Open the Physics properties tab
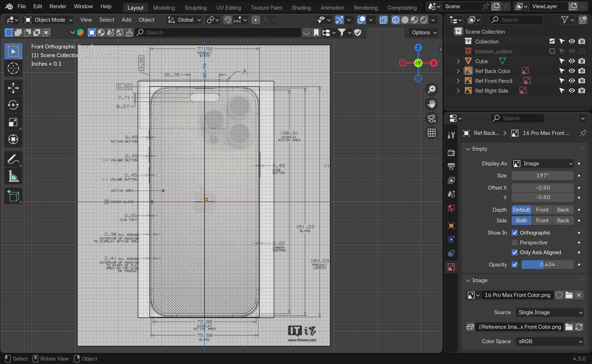The image size is (592, 364). (x=451, y=239)
